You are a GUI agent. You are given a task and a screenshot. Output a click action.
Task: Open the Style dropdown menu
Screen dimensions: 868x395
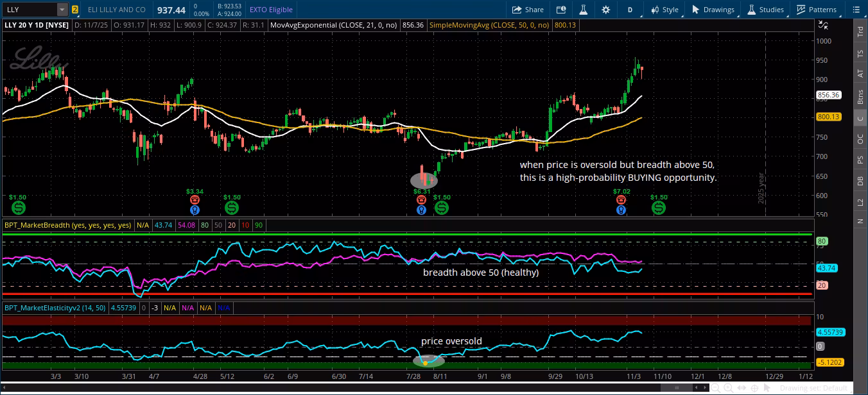click(664, 10)
